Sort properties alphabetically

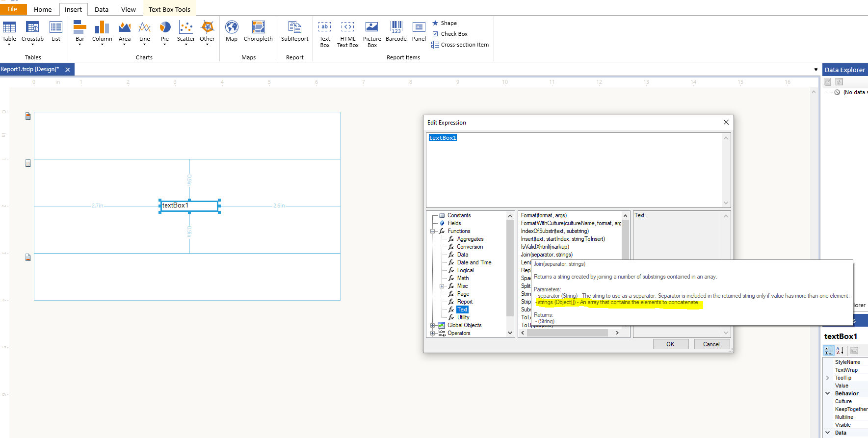pyautogui.click(x=840, y=350)
